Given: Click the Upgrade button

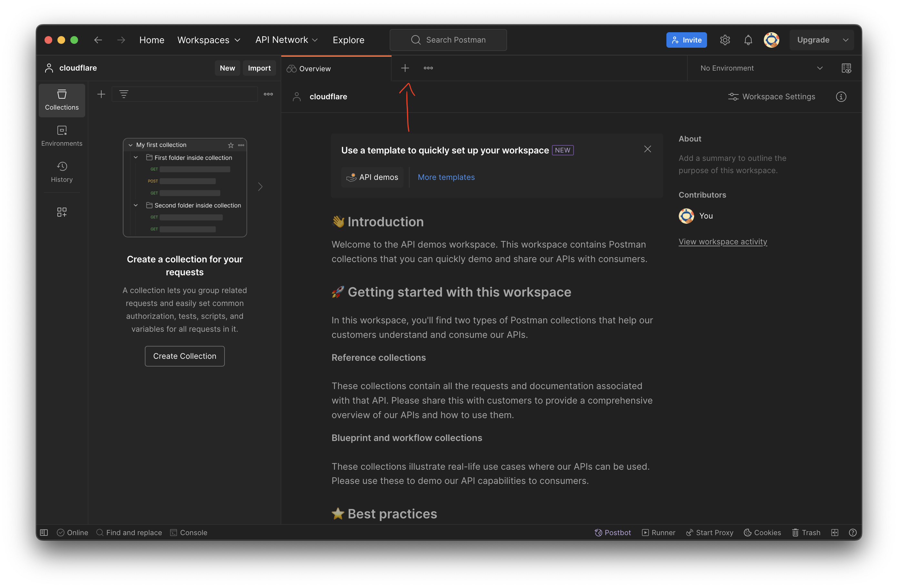Looking at the screenshot, I should 813,40.
